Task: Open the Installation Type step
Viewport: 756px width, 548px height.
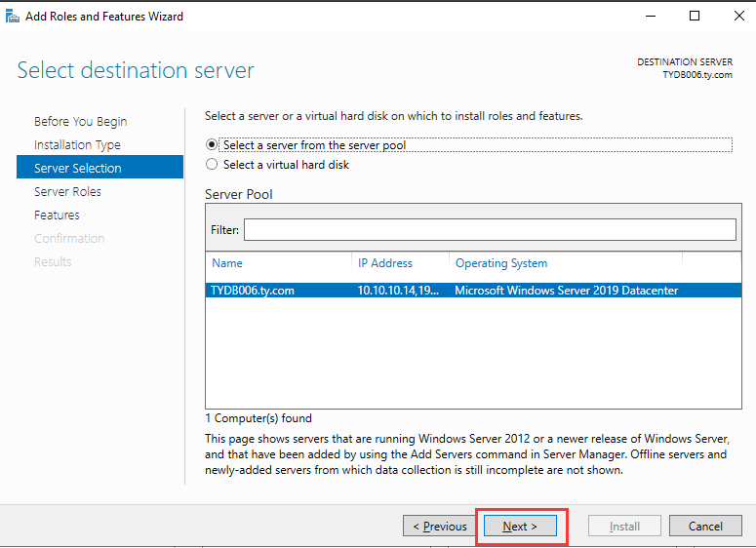Action: pyautogui.click(x=77, y=145)
